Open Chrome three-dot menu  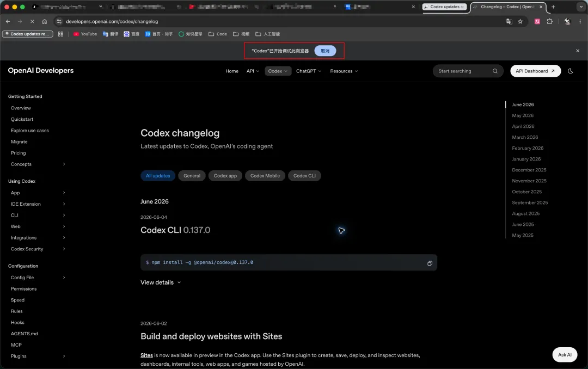[580, 21]
